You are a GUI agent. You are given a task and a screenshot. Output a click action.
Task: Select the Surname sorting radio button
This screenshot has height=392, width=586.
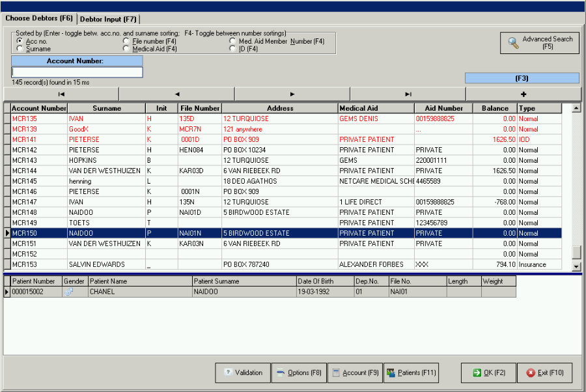point(20,49)
